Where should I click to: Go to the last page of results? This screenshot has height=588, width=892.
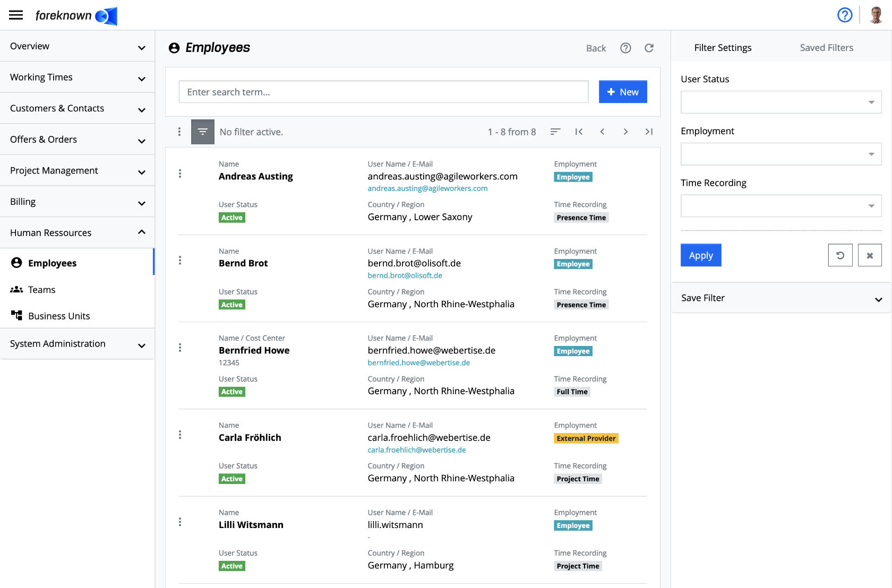649,132
